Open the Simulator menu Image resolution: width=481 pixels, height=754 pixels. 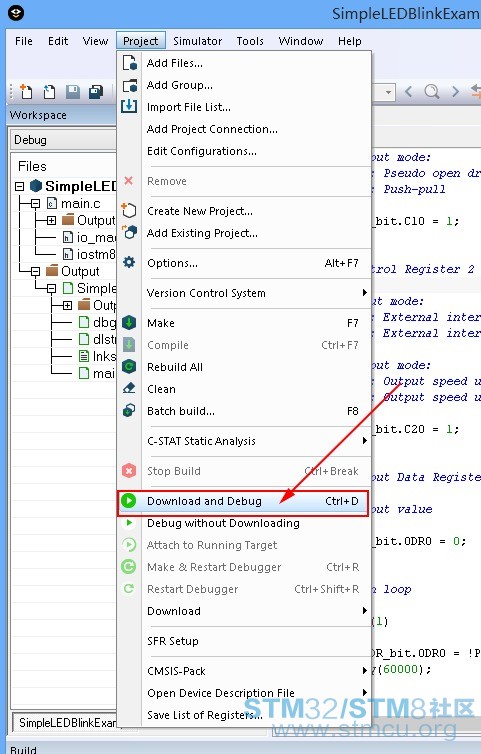(x=198, y=41)
